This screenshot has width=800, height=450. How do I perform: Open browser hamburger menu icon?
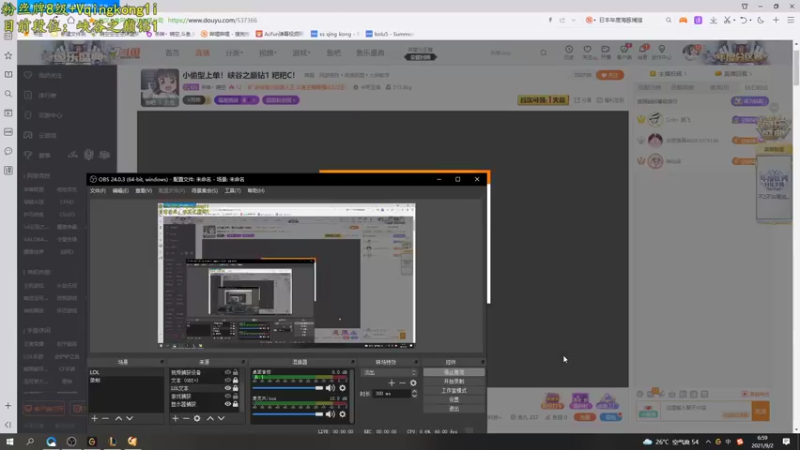point(791,20)
